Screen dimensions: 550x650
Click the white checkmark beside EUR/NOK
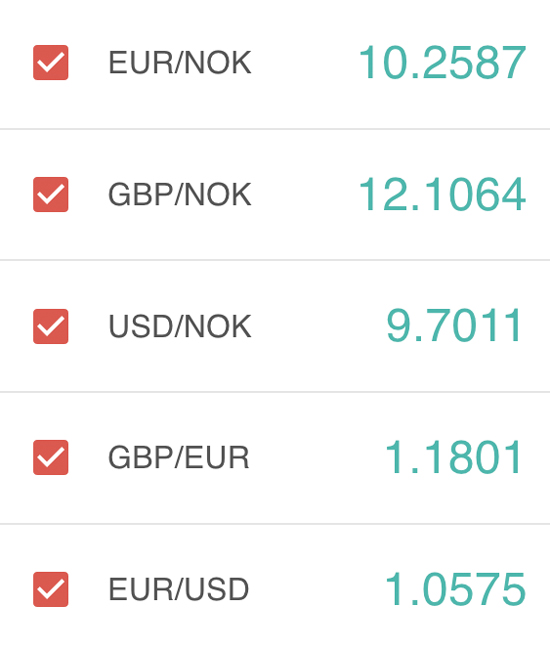pyautogui.click(x=51, y=63)
